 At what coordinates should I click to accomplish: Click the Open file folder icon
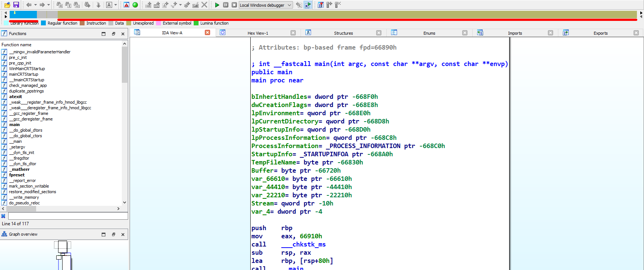[7, 5]
